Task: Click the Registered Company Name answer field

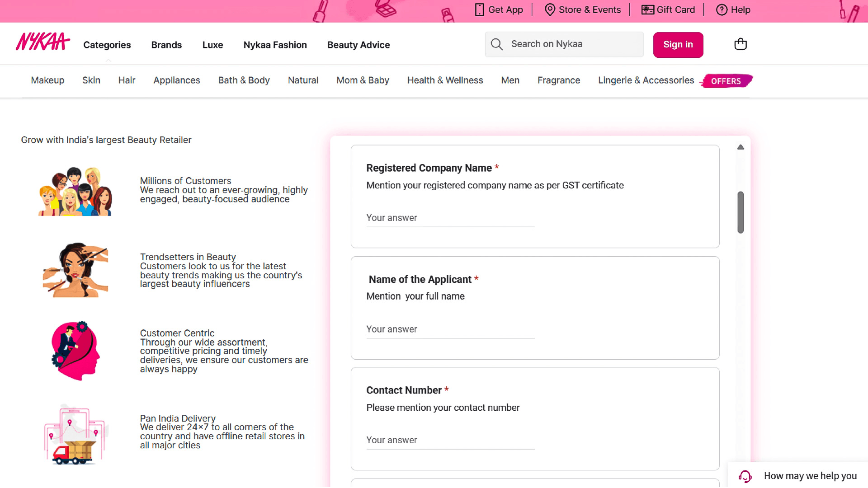Action: (450, 218)
